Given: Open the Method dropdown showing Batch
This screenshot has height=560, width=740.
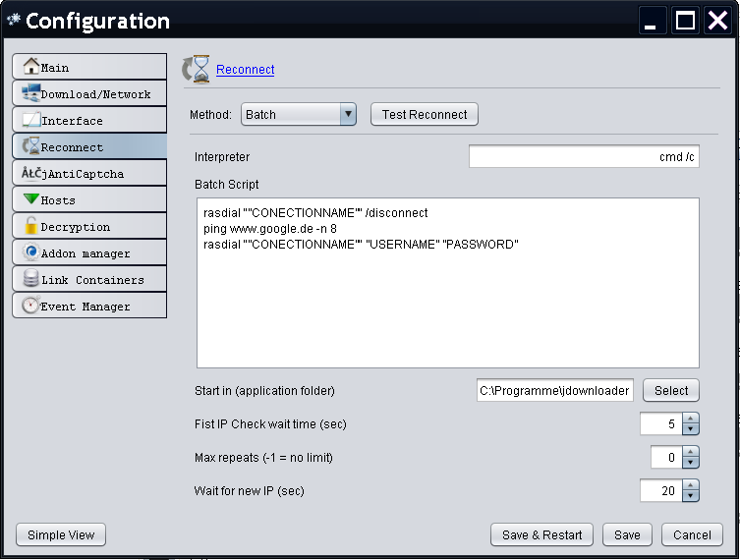Looking at the screenshot, I should click(299, 114).
